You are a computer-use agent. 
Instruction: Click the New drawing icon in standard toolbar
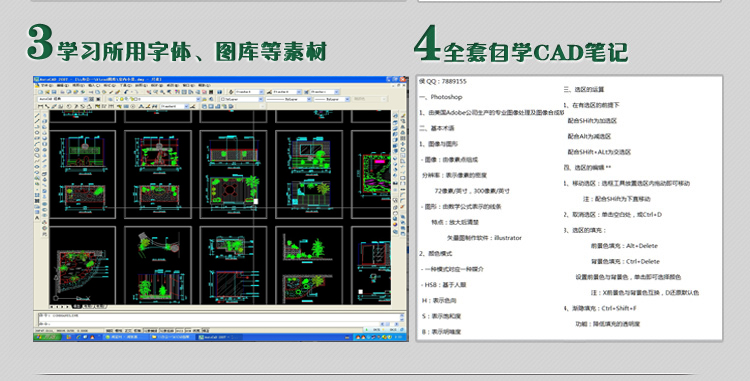click(41, 92)
